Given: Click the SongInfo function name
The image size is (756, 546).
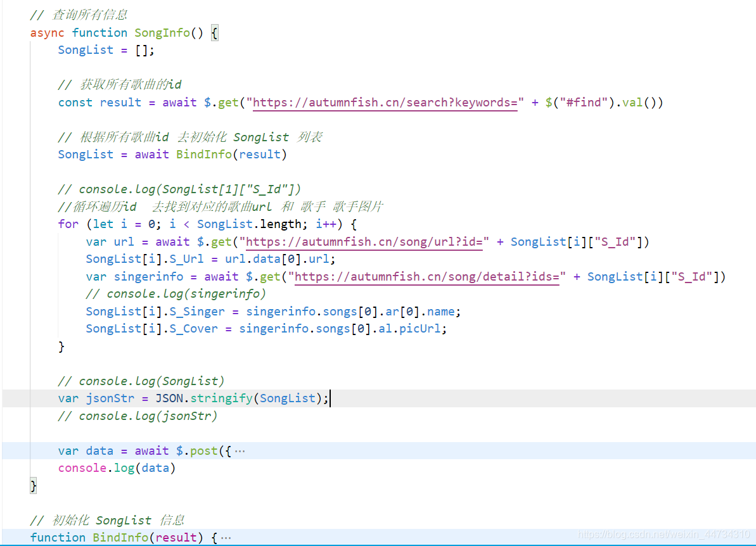Looking at the screenshot, I should tap(162, 33).
